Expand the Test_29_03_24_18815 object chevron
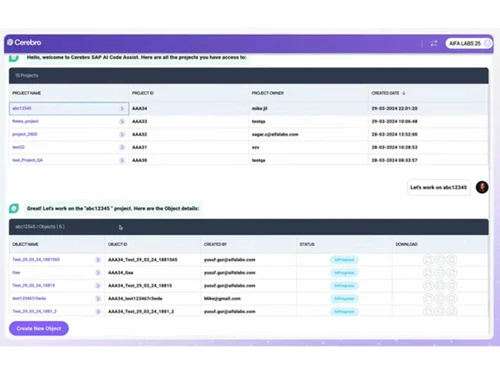 pyautogui.click(x=98, y=286)
